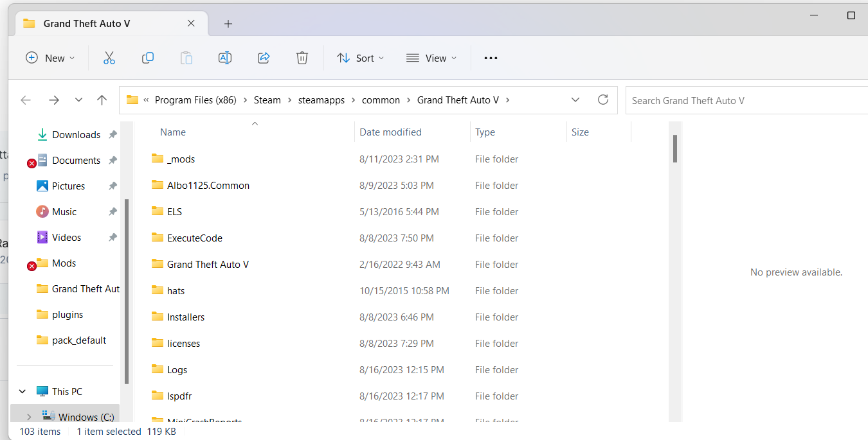Select the lspdfr folder

(x=179, y=396)
